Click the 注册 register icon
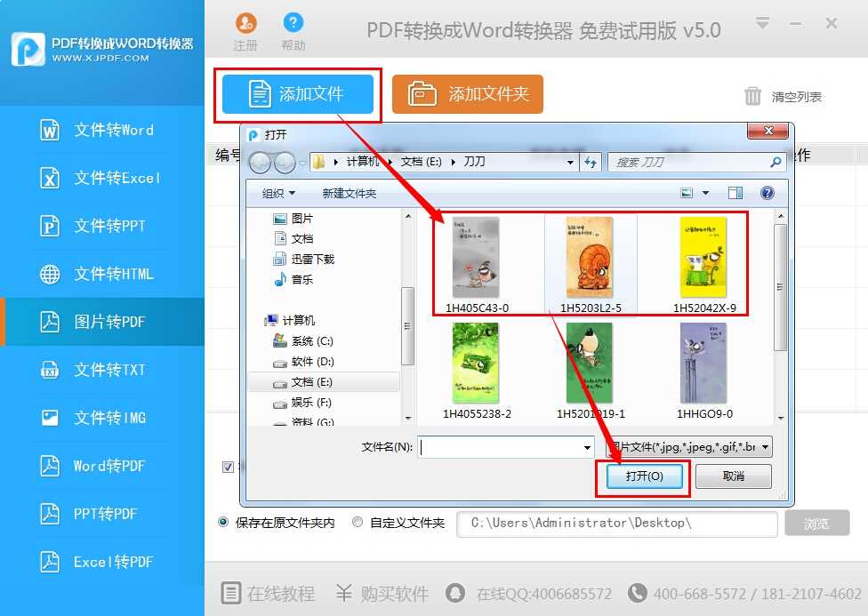 pos(245,23)
